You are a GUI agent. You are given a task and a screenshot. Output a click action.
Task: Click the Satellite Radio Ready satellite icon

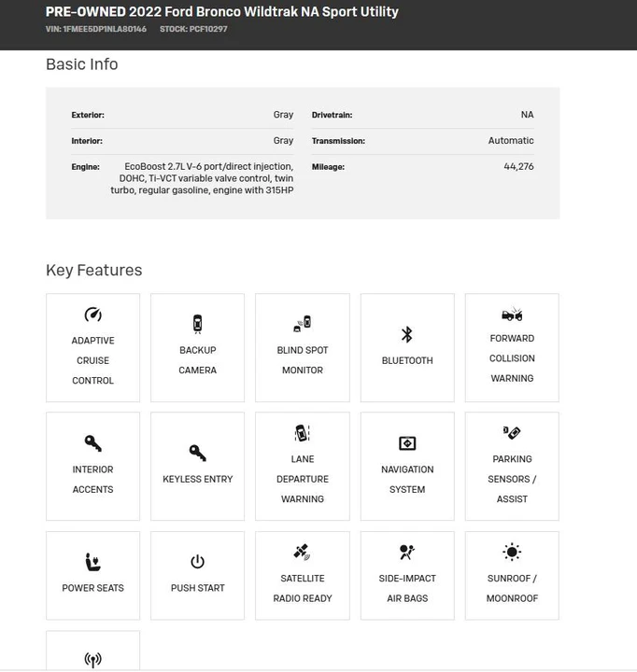coord(302,552)
